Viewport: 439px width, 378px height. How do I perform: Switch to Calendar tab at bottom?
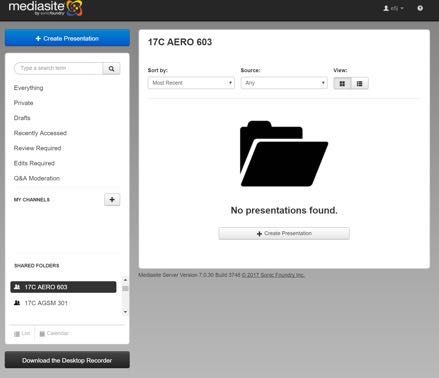pyautogui.click(x=54, y=333)
